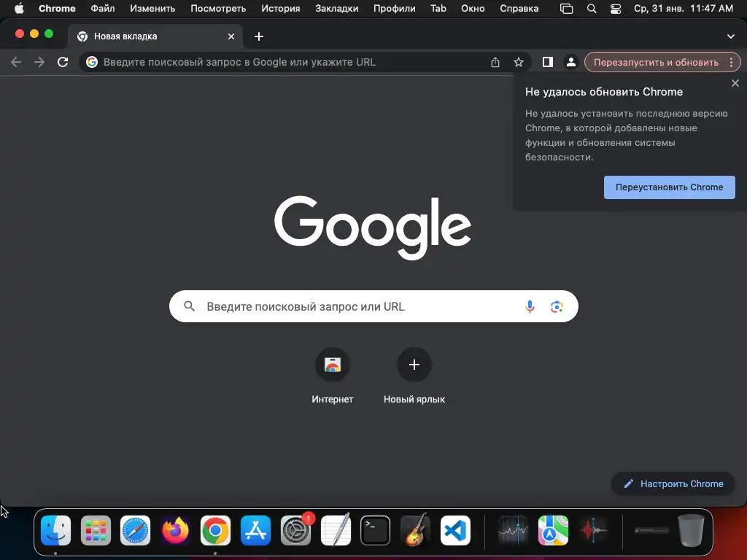The image size is (747, 560).
Task: Start voice search with the microphone icon
Action: coord(530,307)
